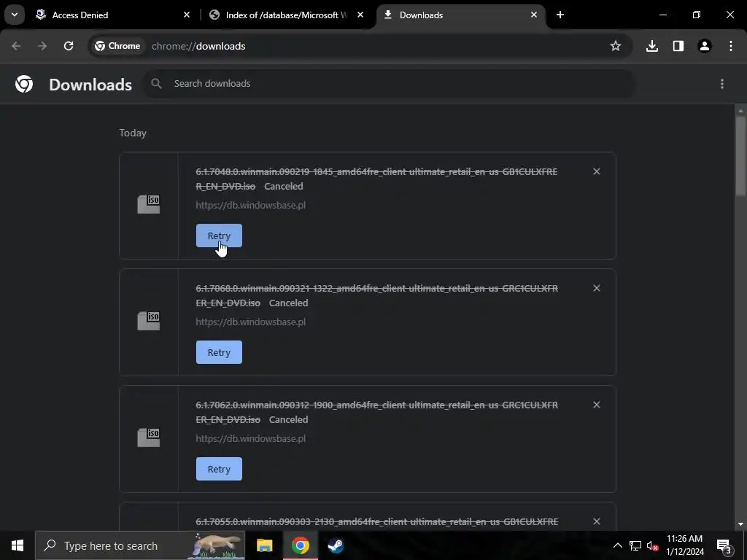This screenshot has height=560, width=747.
Task: Click the scrollbar down arrow
Action: 740,524
